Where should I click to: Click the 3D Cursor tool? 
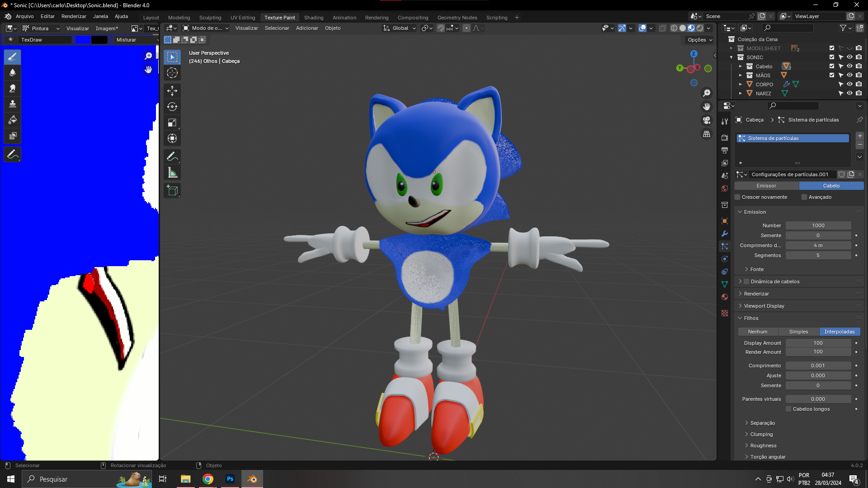click(x=172, y=73)
